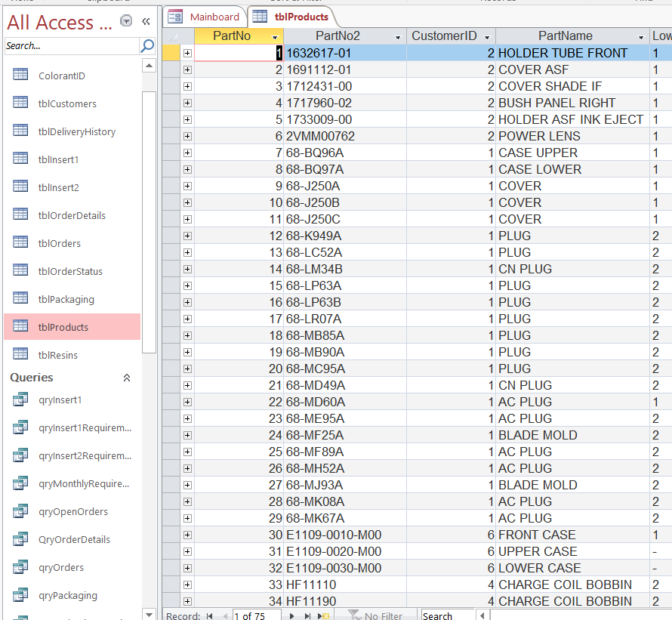Go to next record navigation button

291,615
